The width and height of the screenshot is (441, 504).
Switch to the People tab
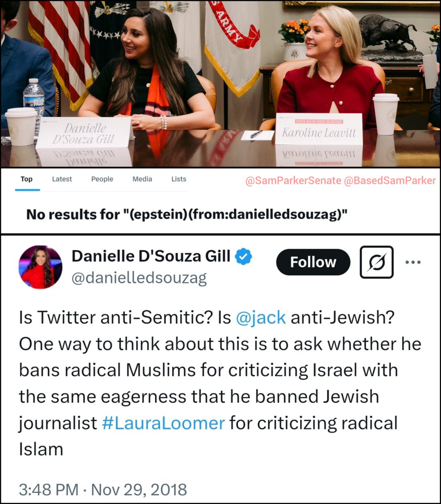click(102, 179)
